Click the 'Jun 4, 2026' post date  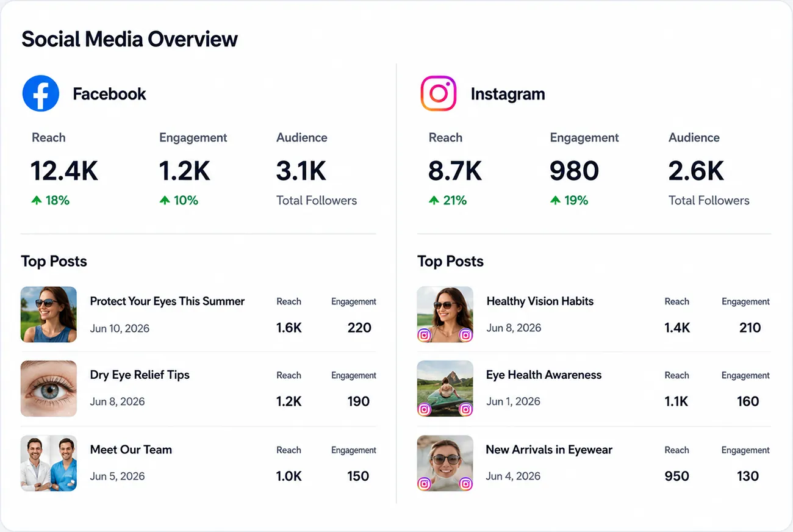(x=513, y=476)
